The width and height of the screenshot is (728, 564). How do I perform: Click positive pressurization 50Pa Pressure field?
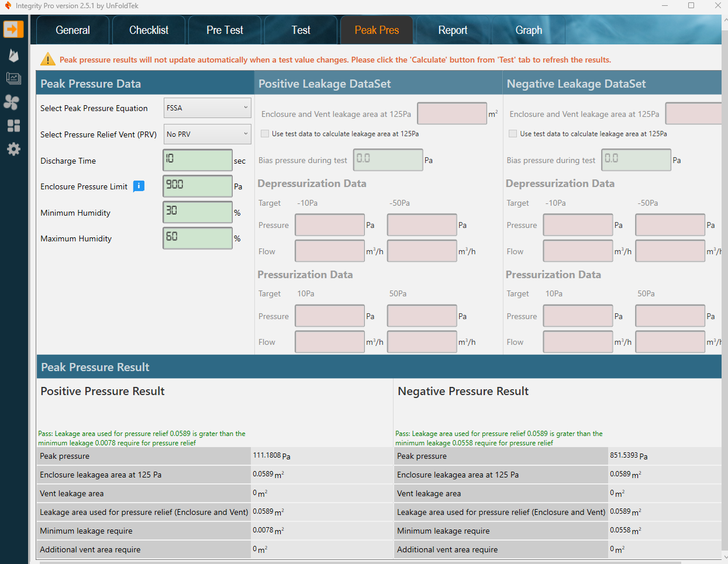(x=422, y=316)
